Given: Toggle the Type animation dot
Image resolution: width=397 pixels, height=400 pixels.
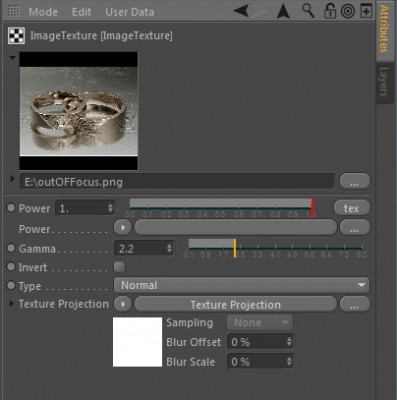Looking at the screenshot, I should 11,285.
